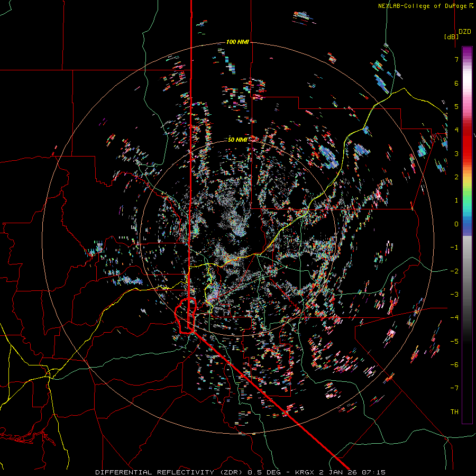Click the 7 value on the legend
This screenshot has height=476, width=476.
click(x=456, y=59)
